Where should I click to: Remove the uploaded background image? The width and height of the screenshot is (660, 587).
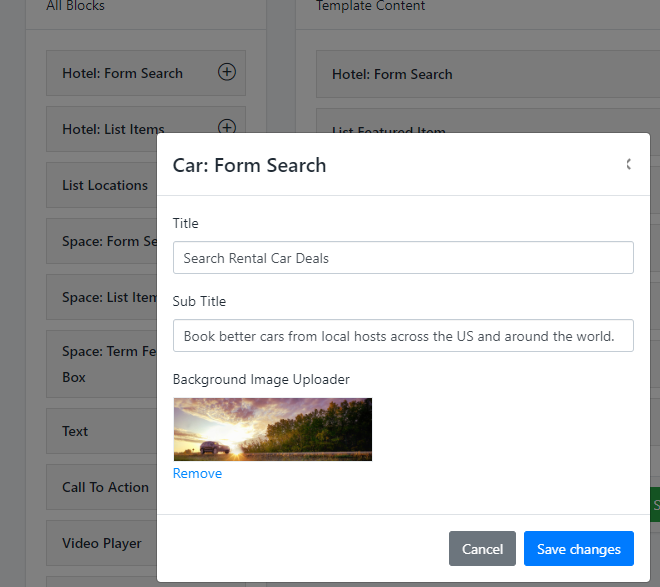point(197,474)
